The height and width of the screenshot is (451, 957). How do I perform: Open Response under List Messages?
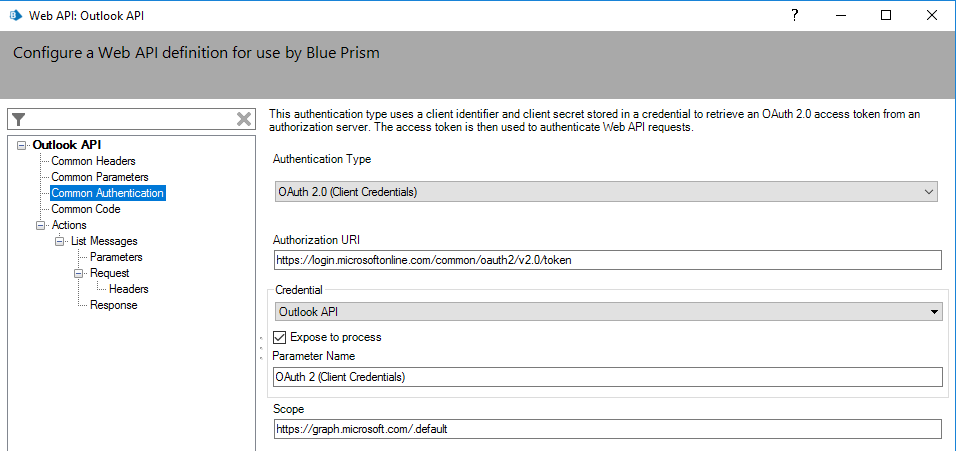113,305
